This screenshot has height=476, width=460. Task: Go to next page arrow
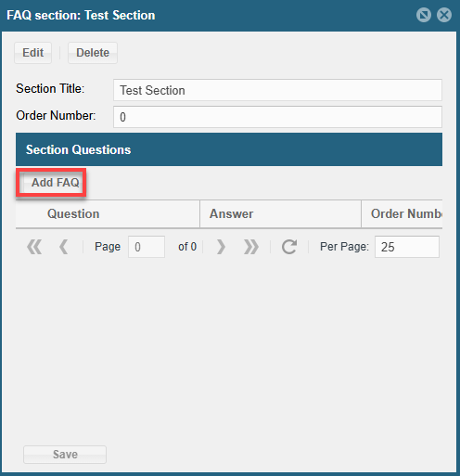coord(221,247)
